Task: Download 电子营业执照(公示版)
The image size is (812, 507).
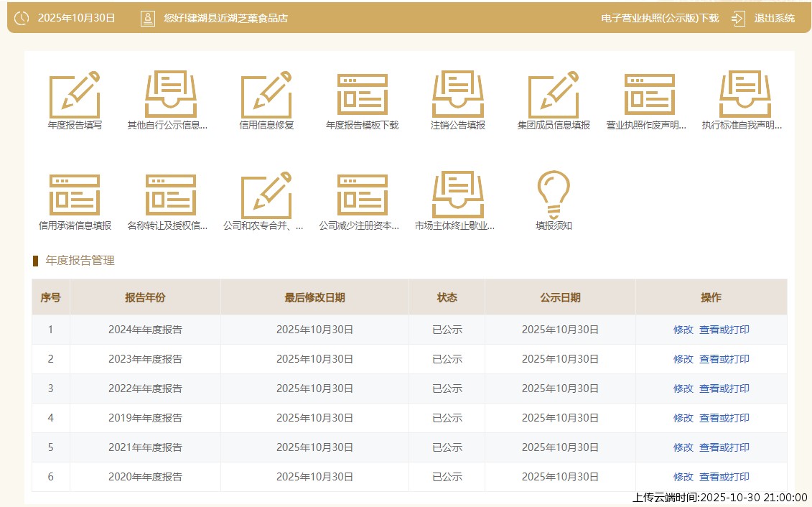Action: coord(659,19)
